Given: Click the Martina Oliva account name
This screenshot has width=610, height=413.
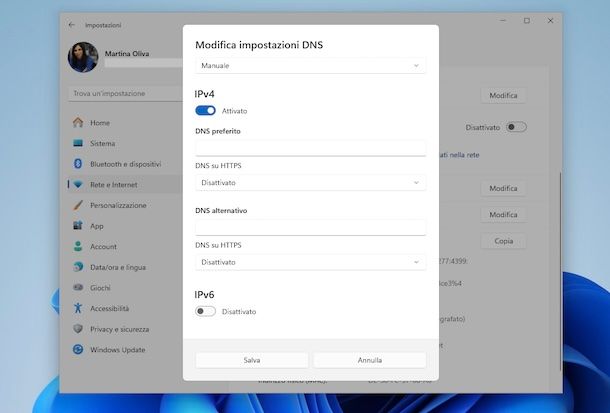Looking at the screenshot, I should click(x=127, y=54).
